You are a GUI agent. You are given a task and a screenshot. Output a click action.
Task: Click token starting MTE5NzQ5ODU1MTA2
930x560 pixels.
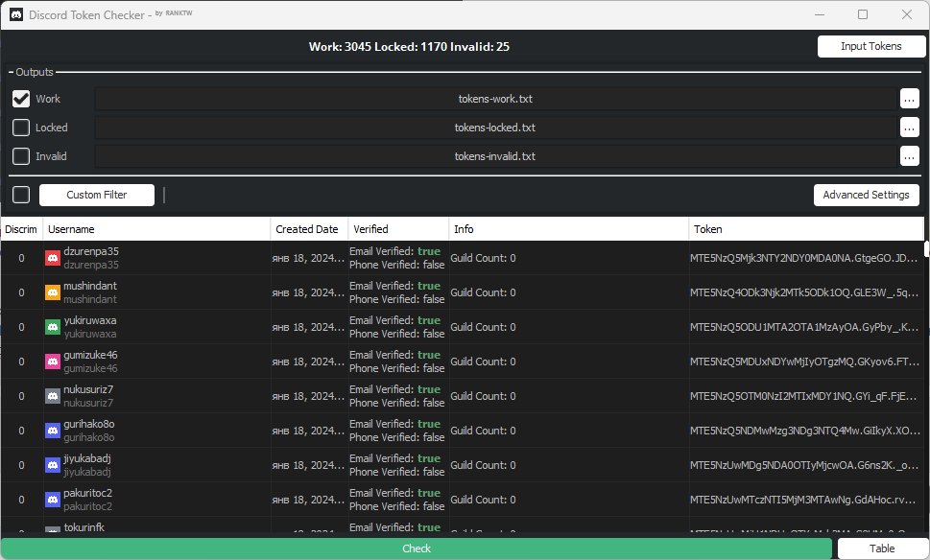point(803,327)
